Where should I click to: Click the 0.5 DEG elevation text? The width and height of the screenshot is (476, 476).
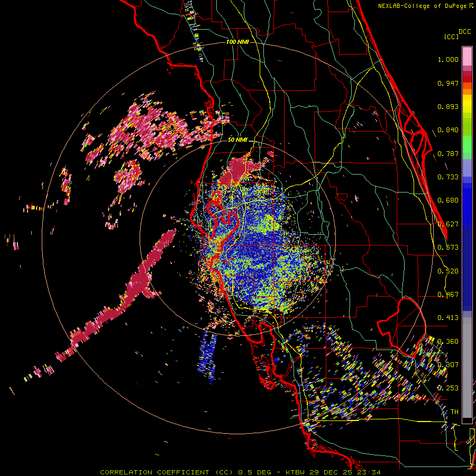coord(255,472)
